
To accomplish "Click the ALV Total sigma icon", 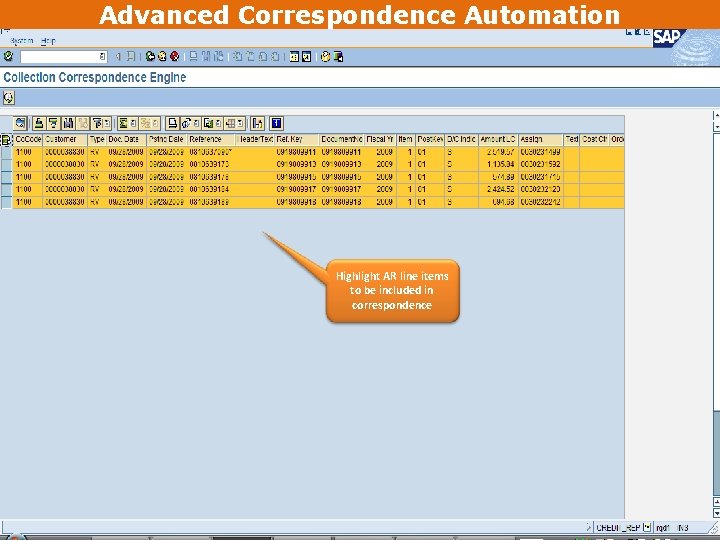I will (x=123, y=123).
